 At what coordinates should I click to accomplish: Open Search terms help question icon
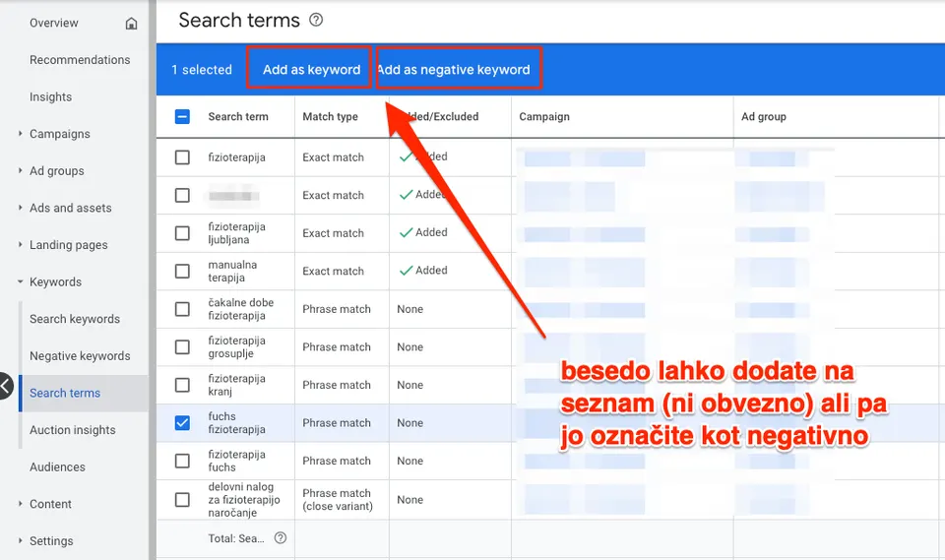coord(316,20)
